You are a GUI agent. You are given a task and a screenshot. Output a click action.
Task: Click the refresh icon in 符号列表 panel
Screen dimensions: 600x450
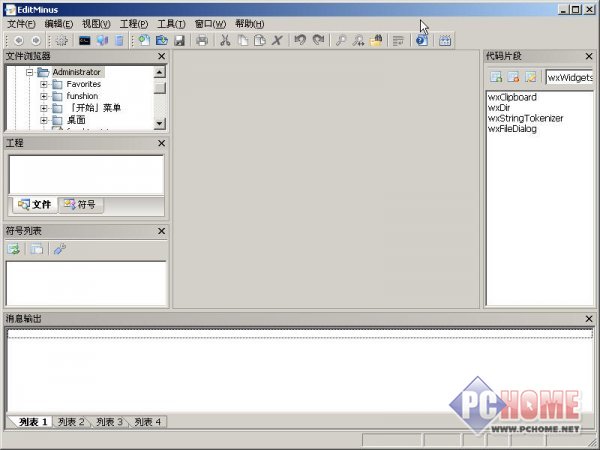point(13,249)
